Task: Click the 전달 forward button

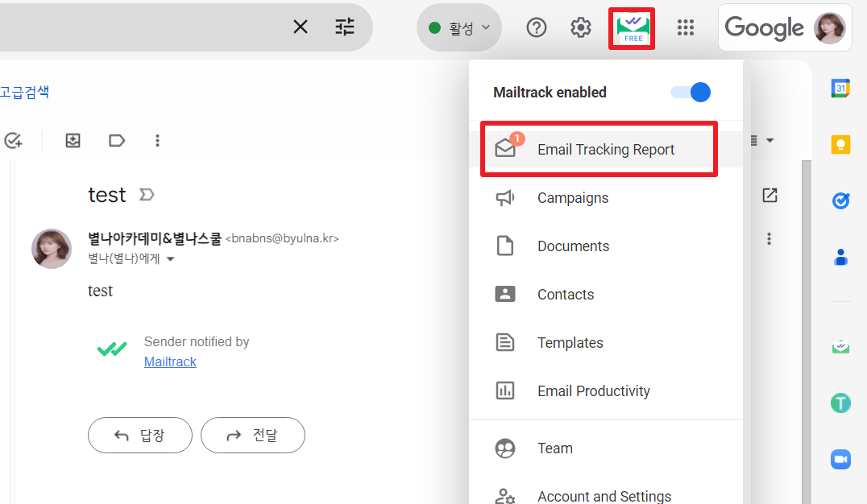Action: (x=253, y=436)
